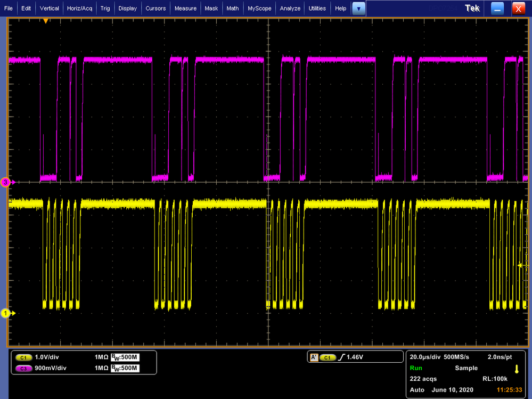Image resolution: width=532 pixels, height=399 pixels.
Task: Click the A trigger indicator icon
Action: [314, 357]
